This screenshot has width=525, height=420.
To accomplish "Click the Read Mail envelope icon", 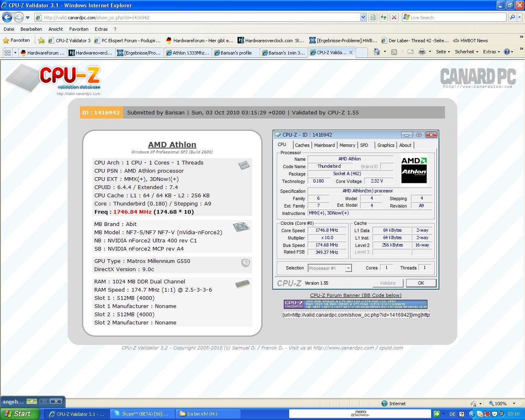I will click(x=410, y=52).
